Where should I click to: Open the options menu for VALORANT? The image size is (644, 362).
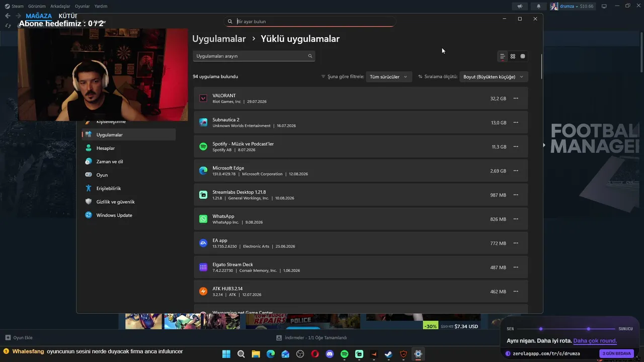[x=515, y=99]
